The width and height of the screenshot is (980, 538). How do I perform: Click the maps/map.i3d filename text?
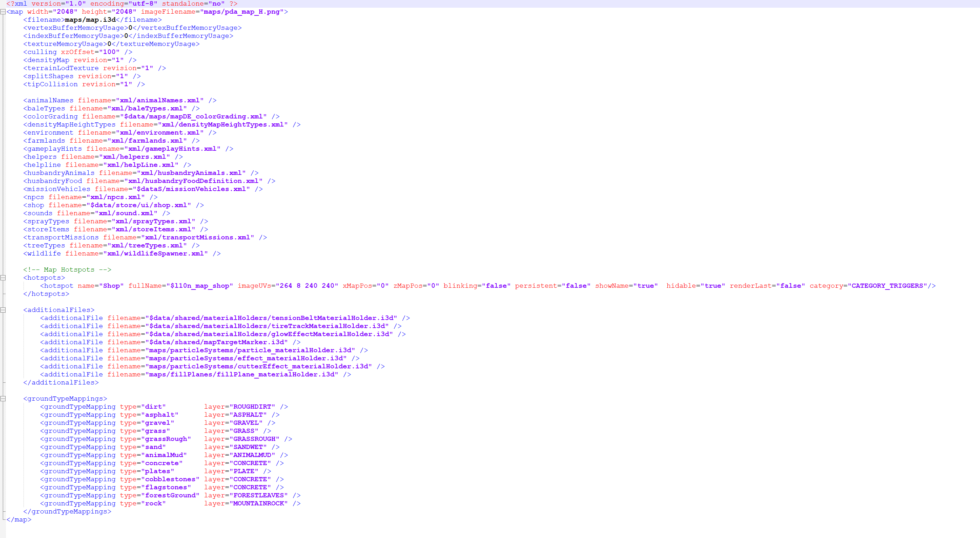[90, 20]
